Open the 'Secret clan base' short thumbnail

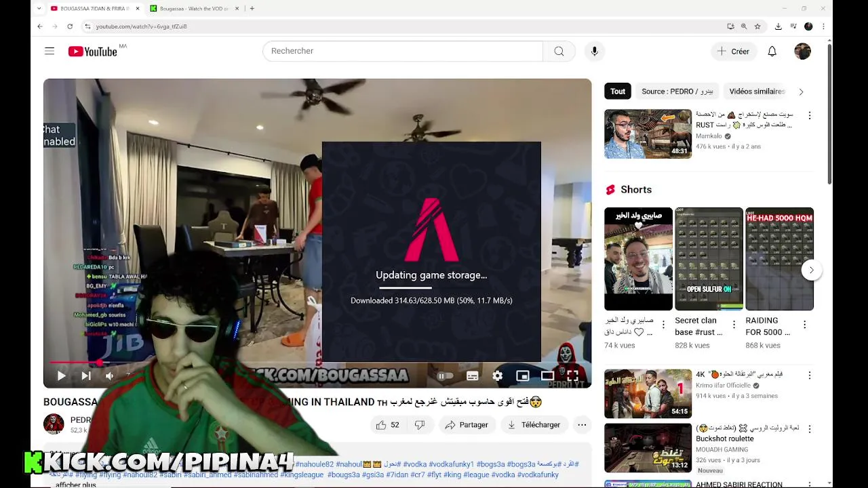[x=709, y=259]
